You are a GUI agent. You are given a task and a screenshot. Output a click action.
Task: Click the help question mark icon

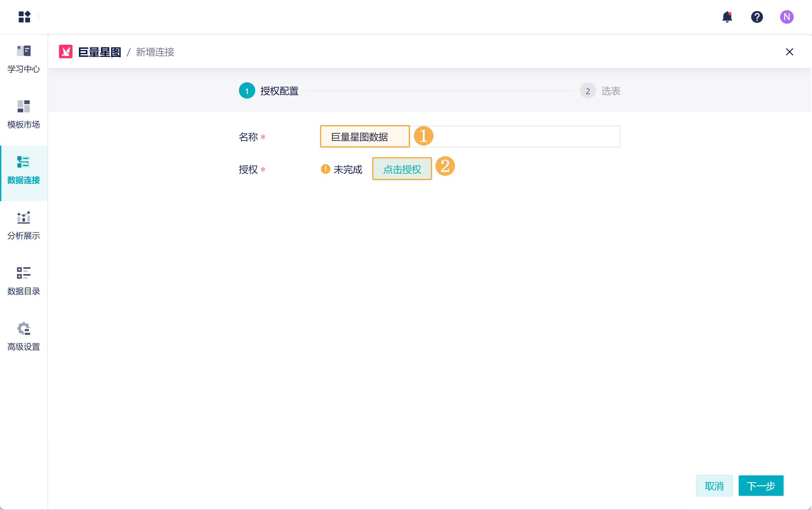click(756, 17)
